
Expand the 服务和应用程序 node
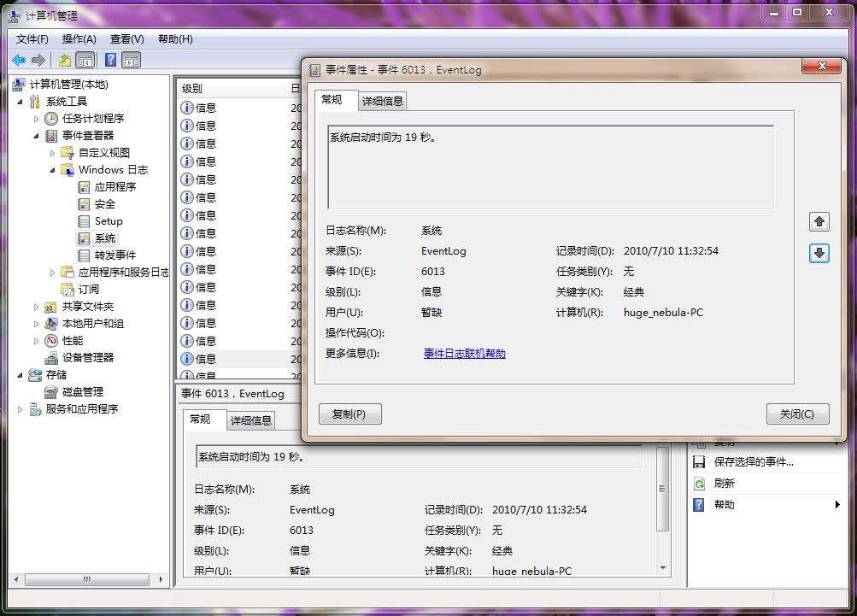[x=21, y=409]
